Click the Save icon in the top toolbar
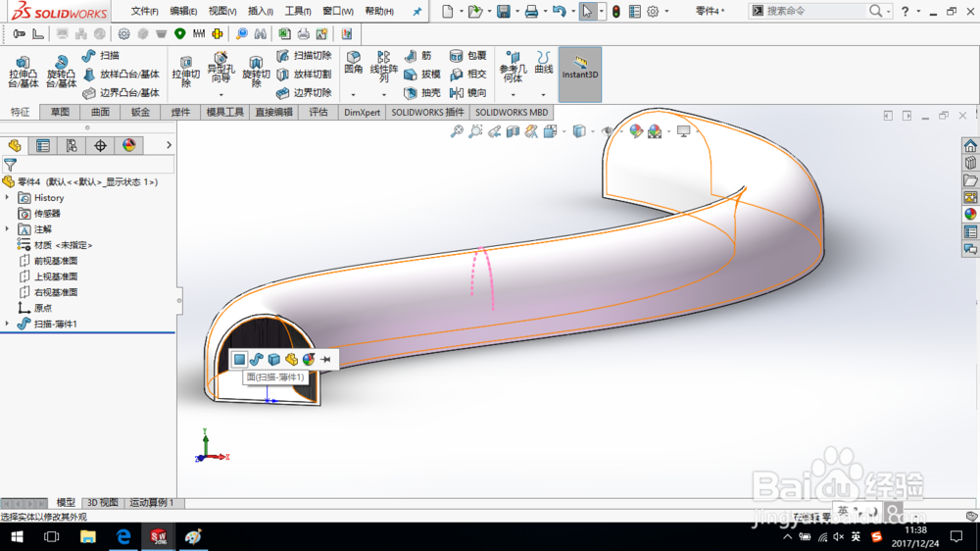980x551 pixels. [x=503, y=11]
